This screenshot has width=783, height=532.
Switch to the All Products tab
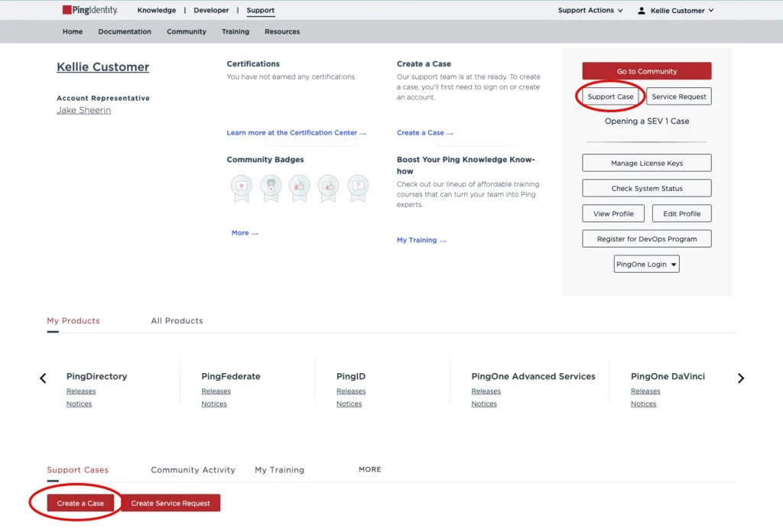click(177, 321)
